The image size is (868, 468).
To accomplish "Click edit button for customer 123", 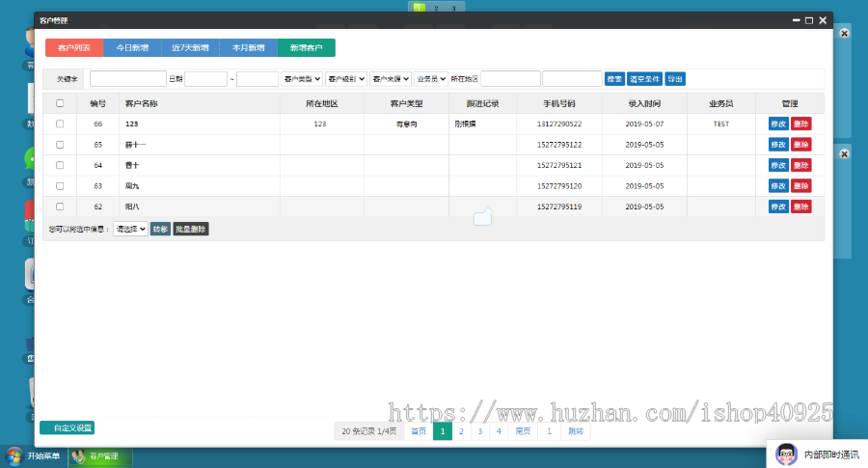I will pos(777,124).
